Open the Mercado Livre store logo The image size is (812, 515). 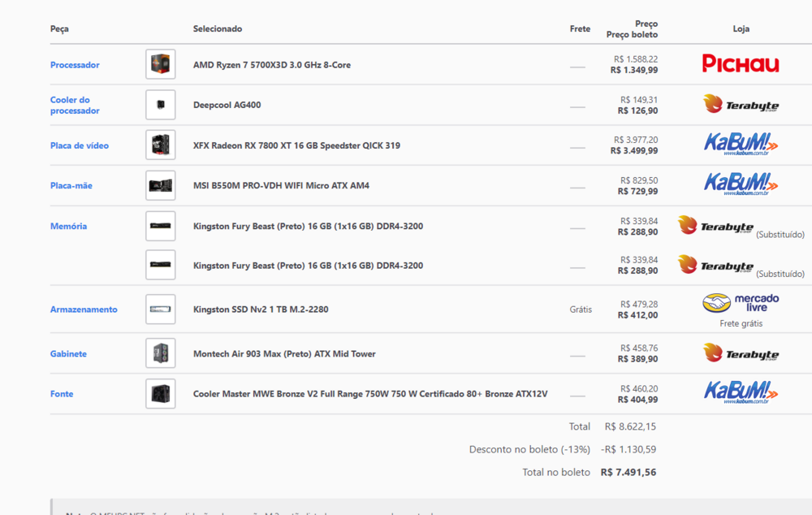point(741,303)
